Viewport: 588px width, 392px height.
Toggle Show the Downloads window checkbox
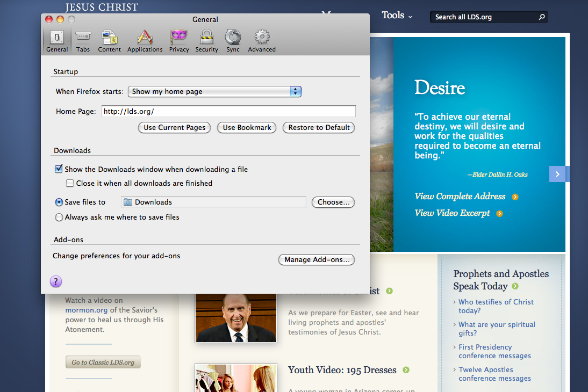59,169
